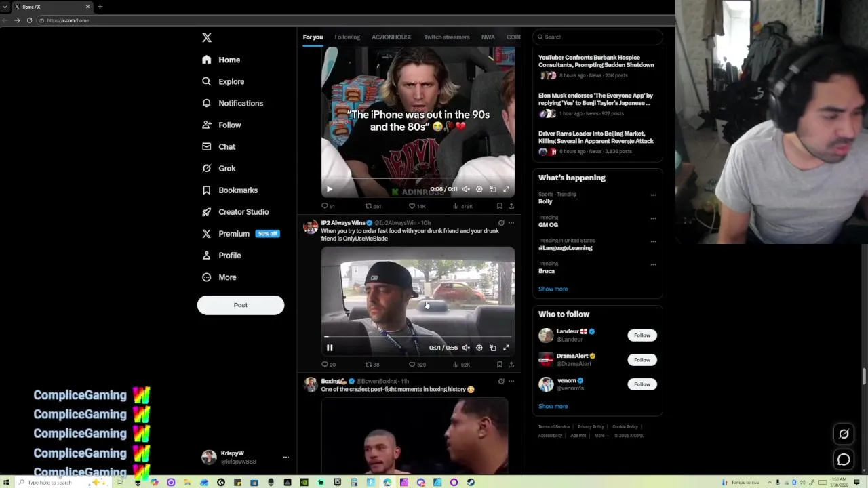Open Creator Studio in the sidebar
Image resolution: width=868 pixels, height=488 pixels.
click(x=235, y=211)
